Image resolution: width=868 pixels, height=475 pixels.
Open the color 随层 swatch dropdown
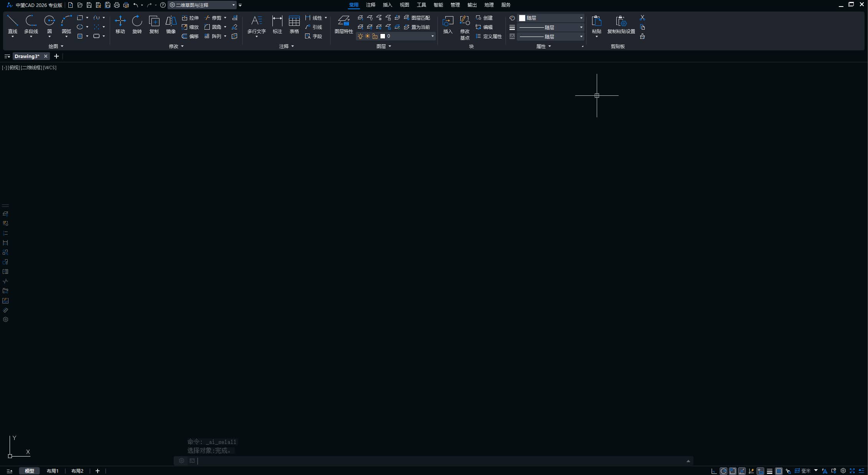551,18
